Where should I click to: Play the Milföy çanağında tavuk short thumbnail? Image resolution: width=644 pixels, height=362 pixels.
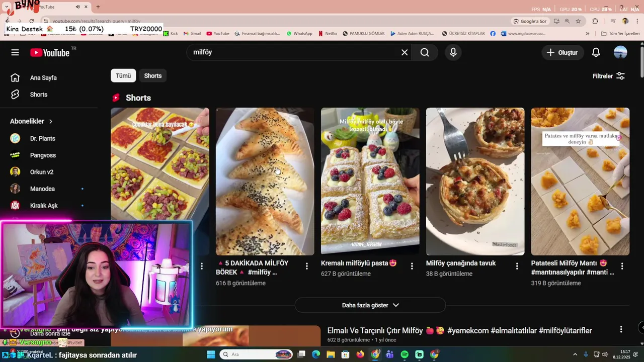coord(475,182)
